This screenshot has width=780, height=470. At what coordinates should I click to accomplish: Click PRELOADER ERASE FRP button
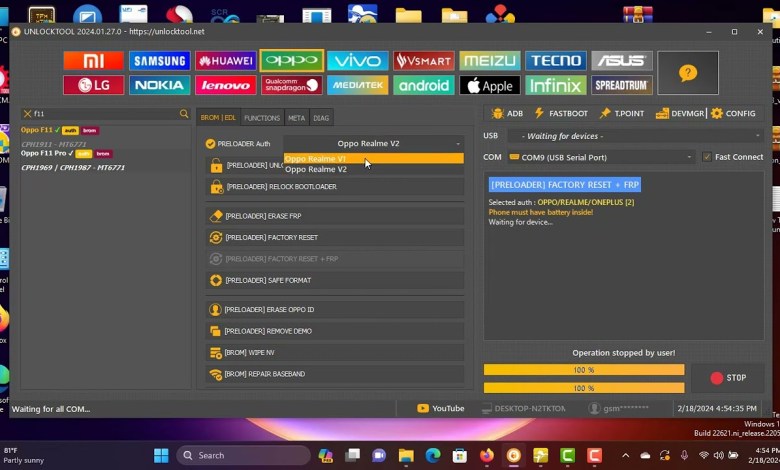pos(335,216)
